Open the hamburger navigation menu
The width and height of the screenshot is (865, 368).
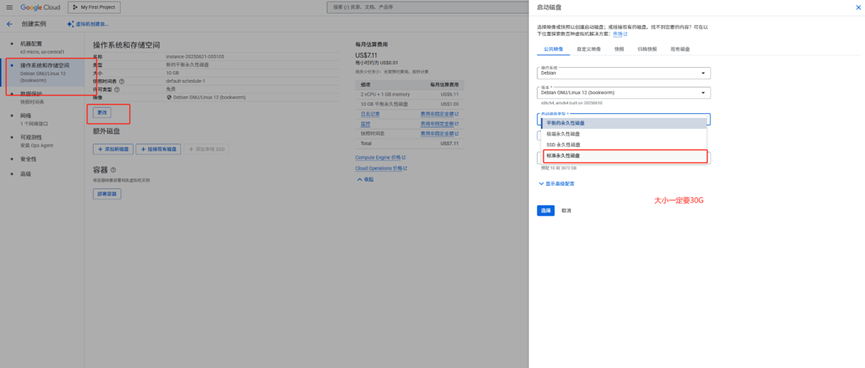pyautogui.click(x=9, y=7)
